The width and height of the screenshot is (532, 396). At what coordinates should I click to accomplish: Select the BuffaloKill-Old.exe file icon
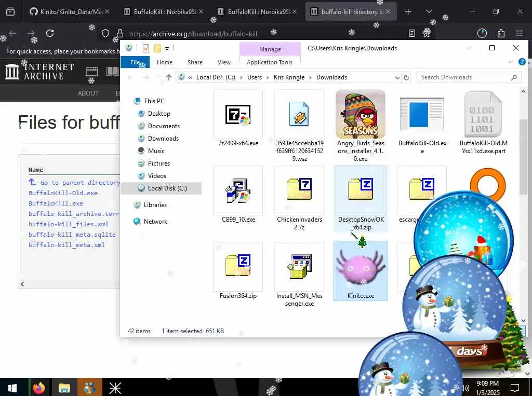422,114
